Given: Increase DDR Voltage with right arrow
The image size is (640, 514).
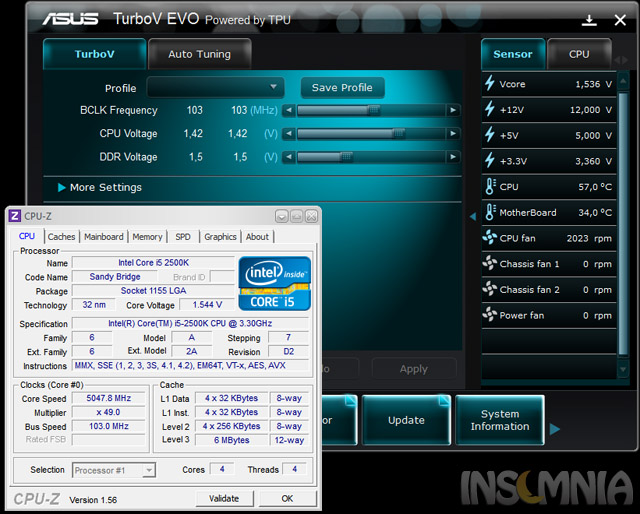Looking at the screenshot, I should tap(453, 156).
